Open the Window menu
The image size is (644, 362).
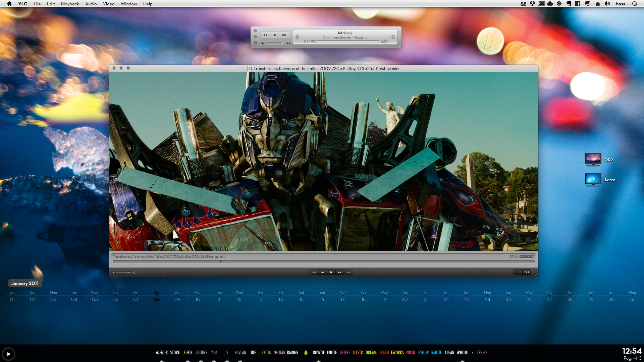(x=129, y=4)
